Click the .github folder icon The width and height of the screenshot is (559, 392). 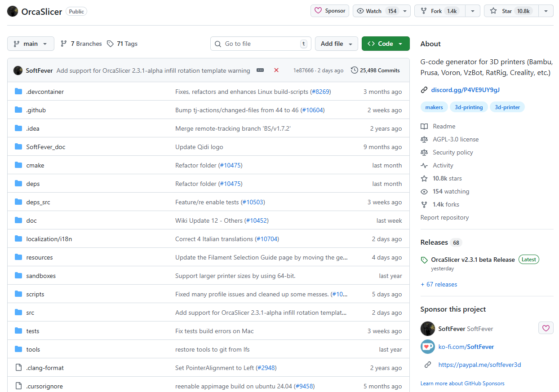click(18, 110)
